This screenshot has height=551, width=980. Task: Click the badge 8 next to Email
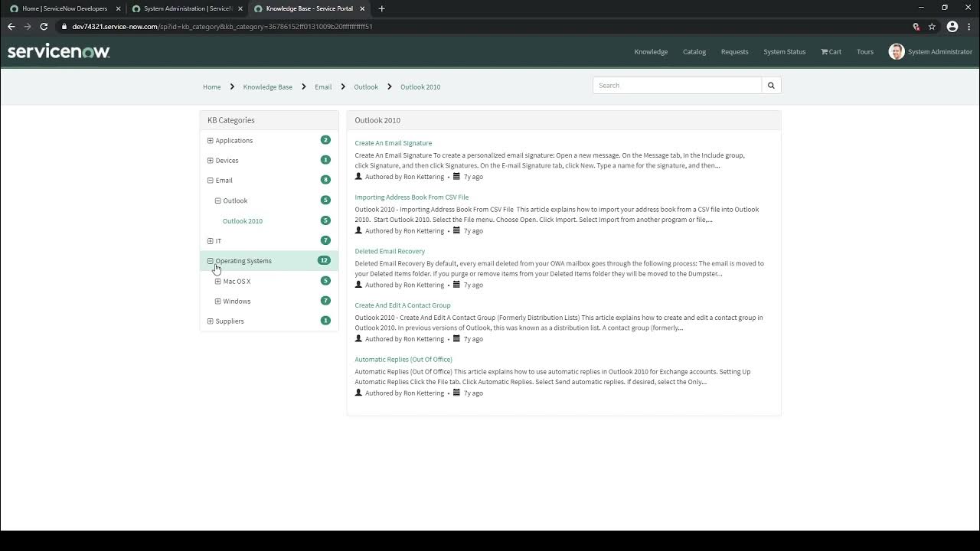(325, 180)
